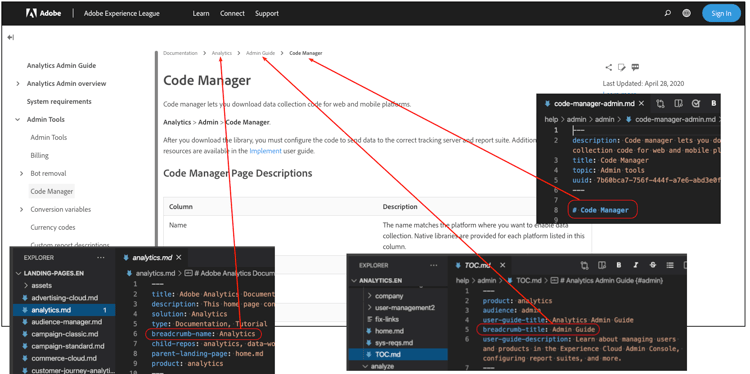This screenshot has width=750, height=374.
Task: Click the Sign In button
Action: 721,13
